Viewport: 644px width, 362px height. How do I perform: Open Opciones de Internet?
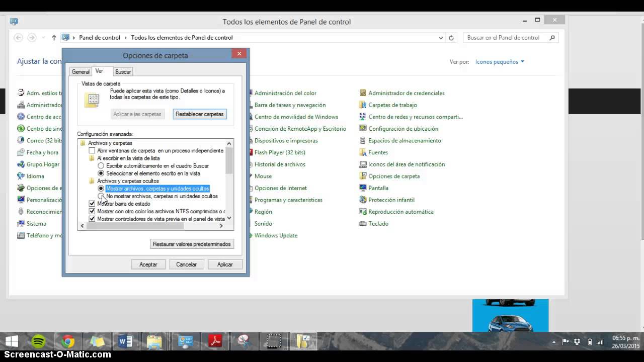pyautogui.click(x=280, y=188)
